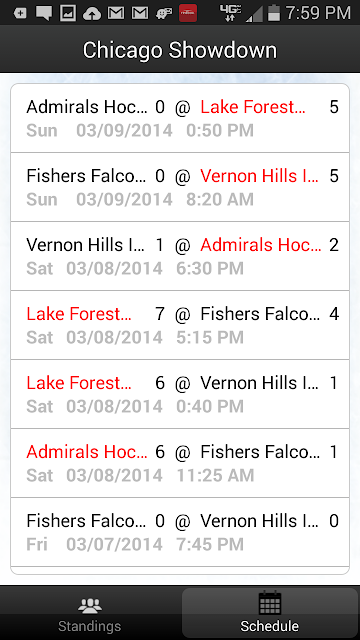This screenshot has width=360, height=640.
Task: Switch to the Standings tab
Action: 90,613
